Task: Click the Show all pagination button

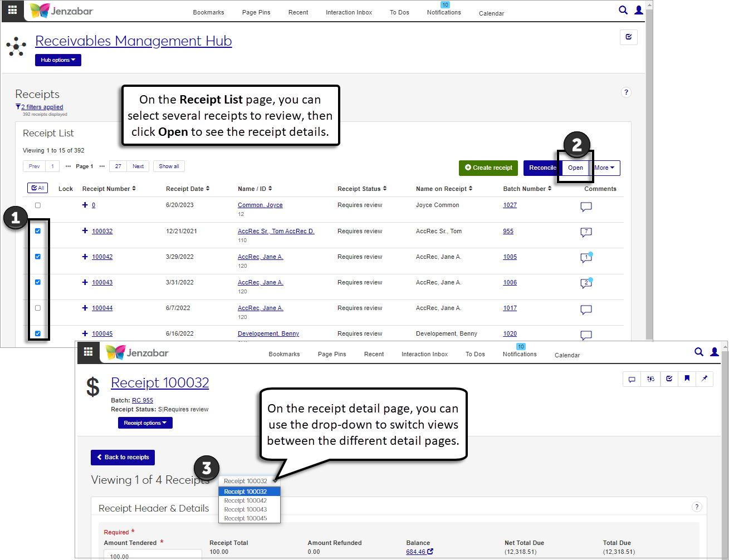Action: (x=169, y=166)
